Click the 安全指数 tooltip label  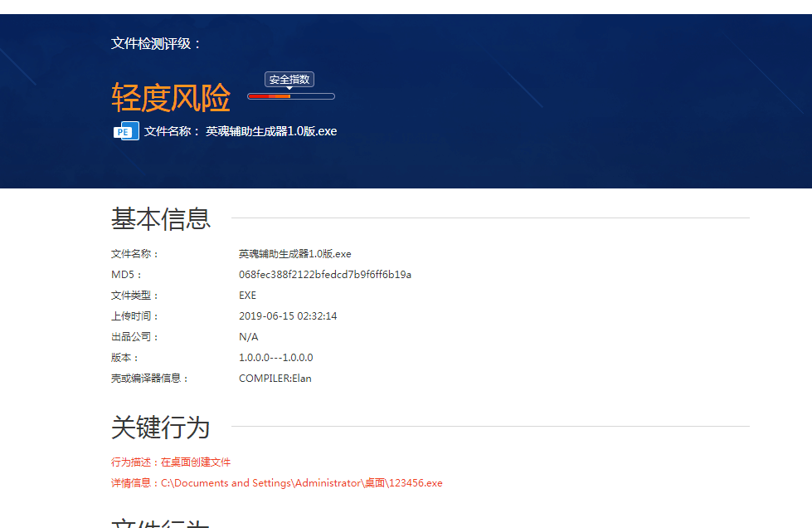289,80
